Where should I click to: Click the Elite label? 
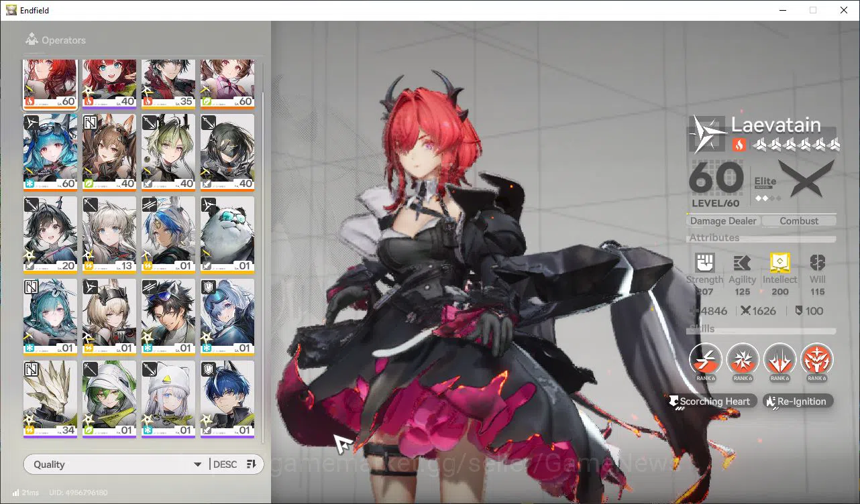[765, 182]
